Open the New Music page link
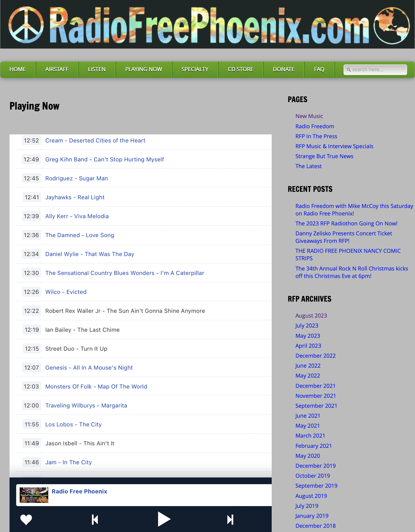 tap(309, 116)
